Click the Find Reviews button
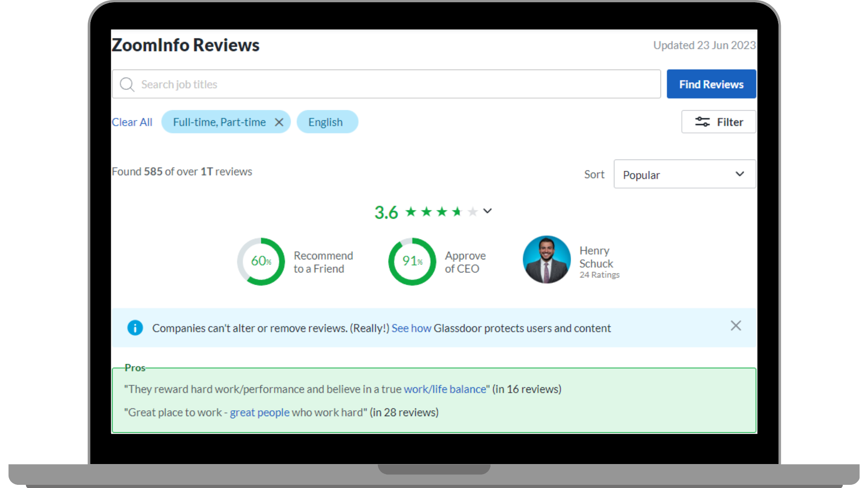The width and height of the screenshot is (868, 488). pyautogui.click(x=711, y=84)
